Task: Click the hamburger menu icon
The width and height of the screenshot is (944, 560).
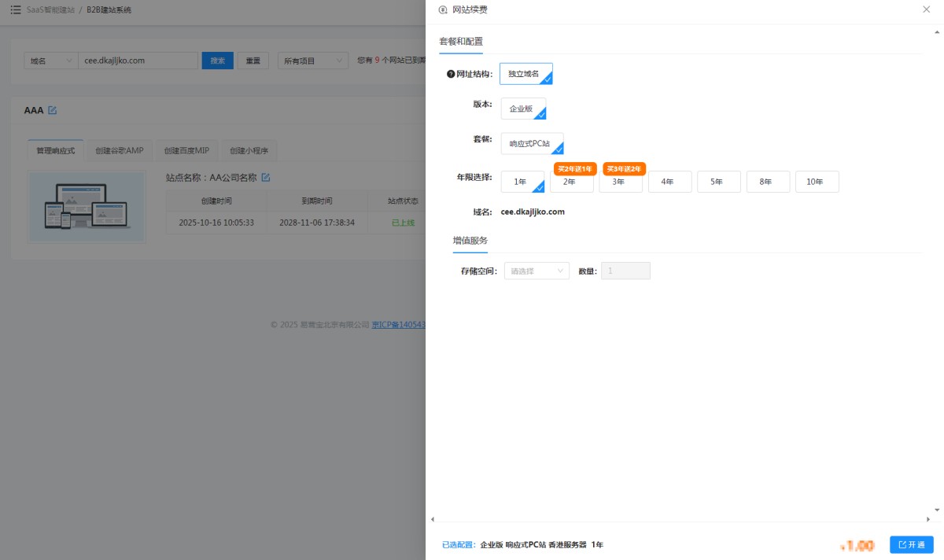Action: (x=16, y=9)
